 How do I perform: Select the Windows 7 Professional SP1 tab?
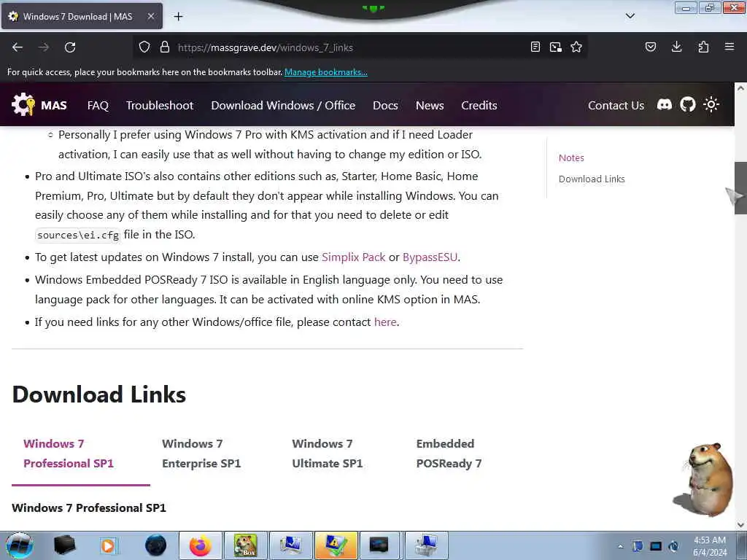[x=81, y=454]
